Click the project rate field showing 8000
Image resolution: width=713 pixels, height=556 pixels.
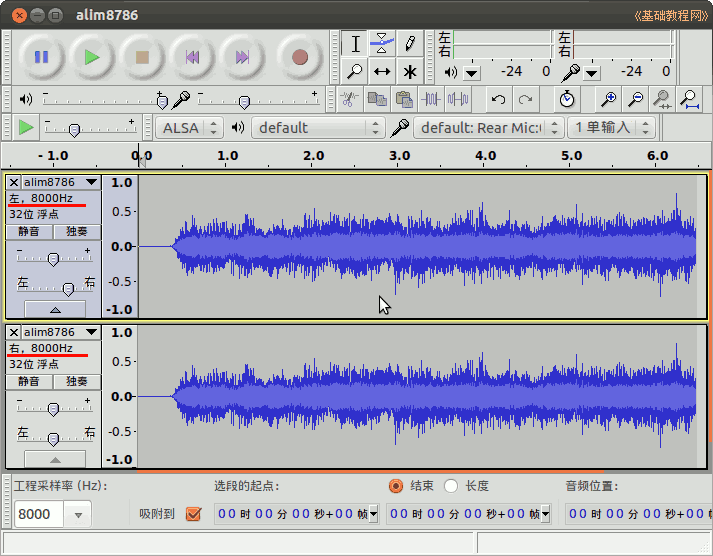(x=39, y=515)
